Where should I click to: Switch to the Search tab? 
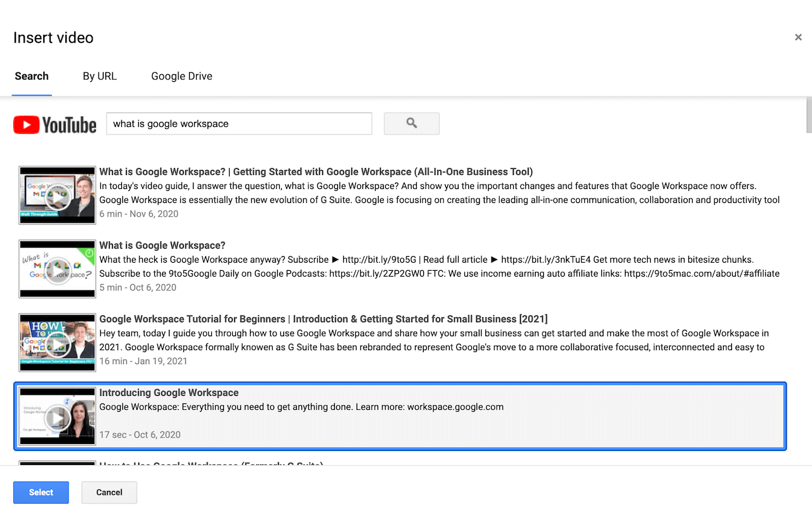click(32, 76)
